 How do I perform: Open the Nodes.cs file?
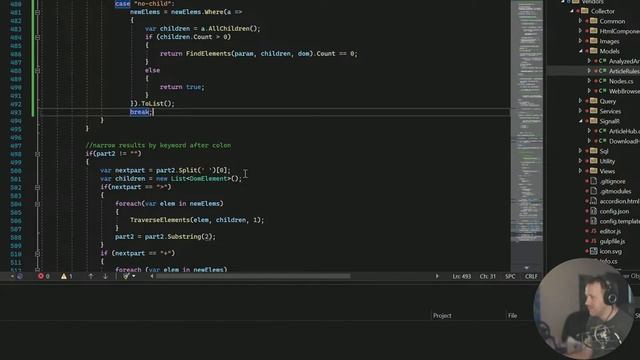pos(621,81)
